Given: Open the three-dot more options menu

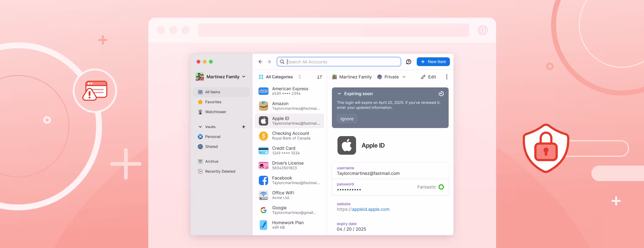Looking at the screenshot, I should point(446,77).
